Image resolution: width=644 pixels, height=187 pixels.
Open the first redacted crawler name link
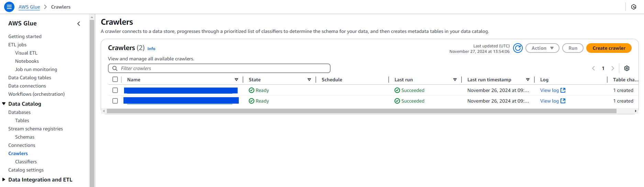point(181,90)
